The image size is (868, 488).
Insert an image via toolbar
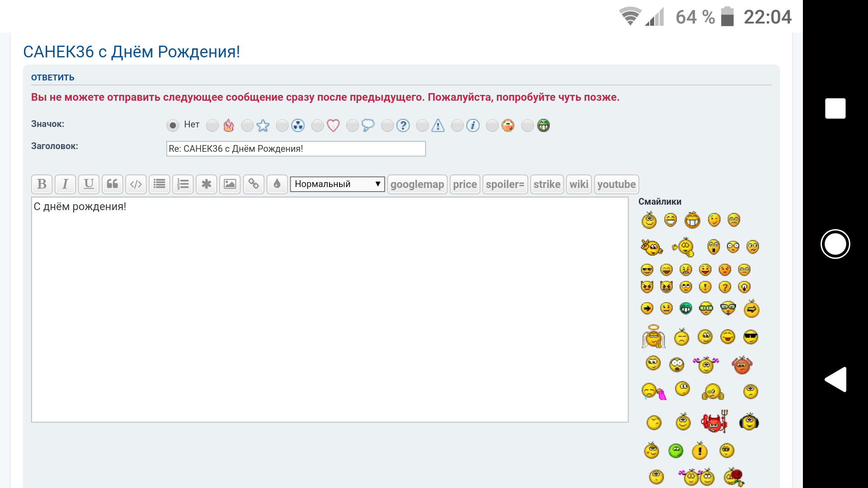tap(230, 184)
